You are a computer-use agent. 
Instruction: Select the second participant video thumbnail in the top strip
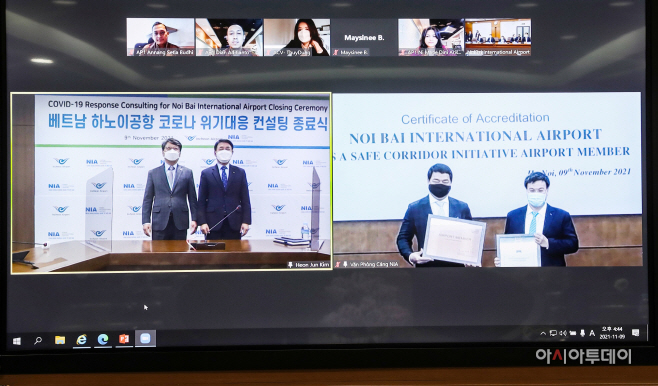click(229, 37)
